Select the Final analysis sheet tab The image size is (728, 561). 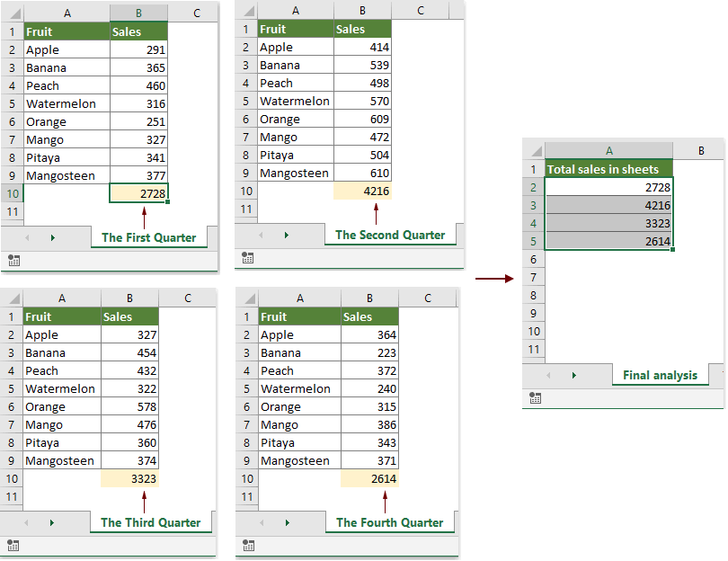coord(661,375)
